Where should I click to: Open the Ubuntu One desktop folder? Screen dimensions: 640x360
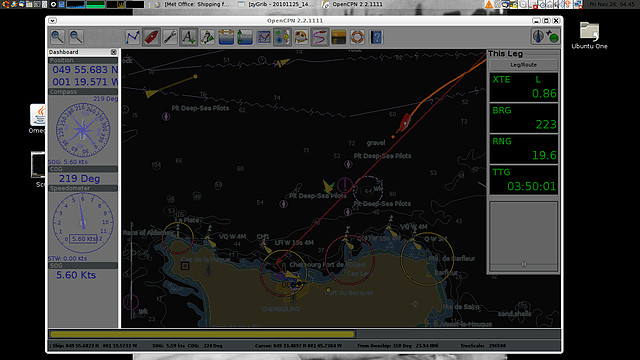[589, 36]
